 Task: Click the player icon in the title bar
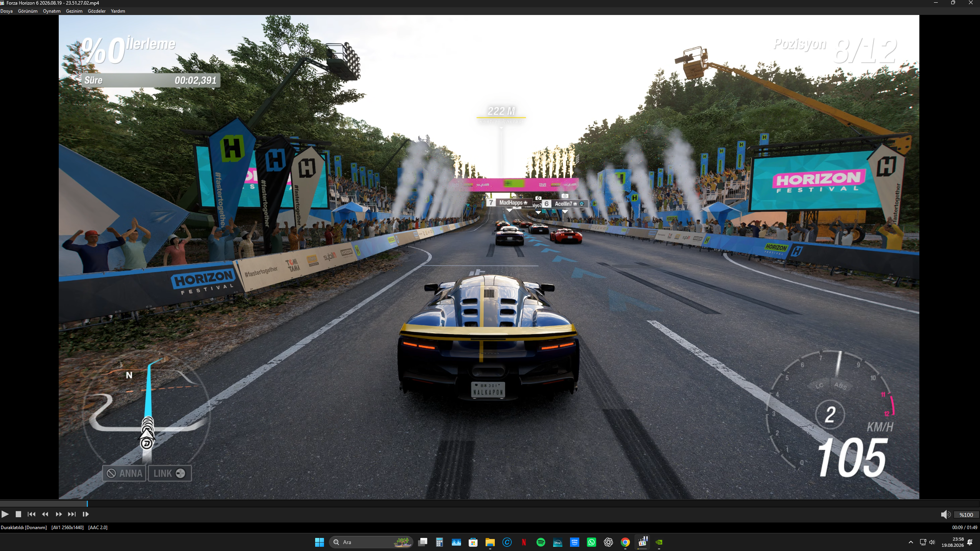[2, 3]
